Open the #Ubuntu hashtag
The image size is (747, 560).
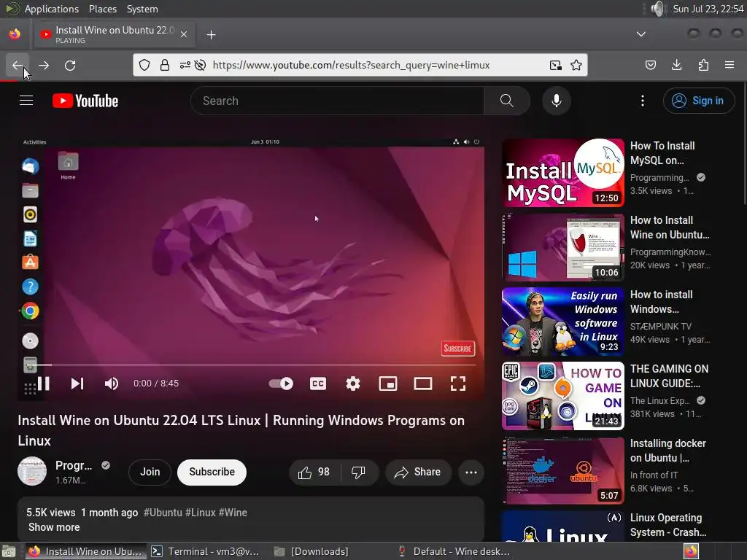(x=163, y=513)
